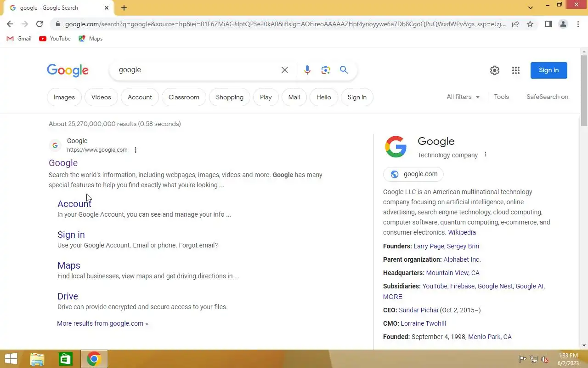The width and height of the screenshot is (588, 368).
Task: Select the Sign in filter chip
Action: tap(357, 97)
